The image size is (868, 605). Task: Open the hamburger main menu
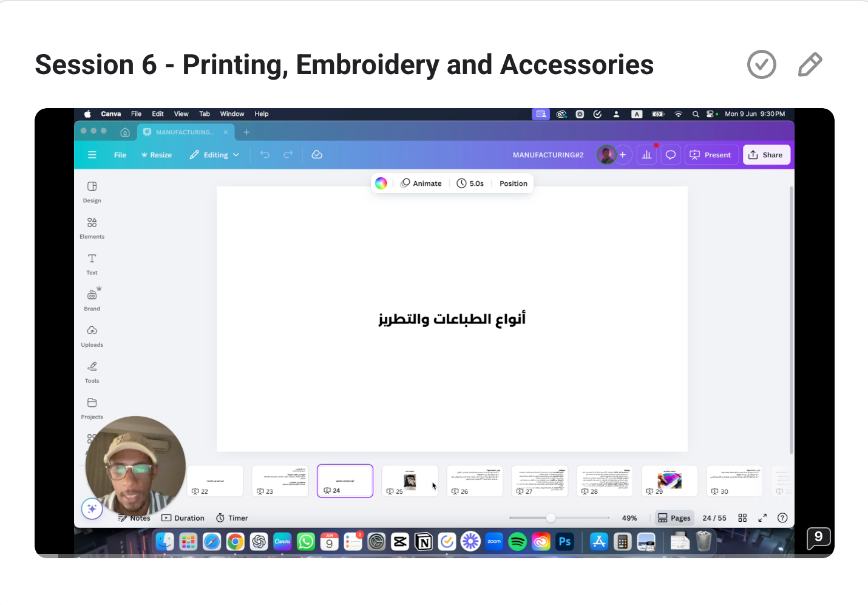coord(92,155)
